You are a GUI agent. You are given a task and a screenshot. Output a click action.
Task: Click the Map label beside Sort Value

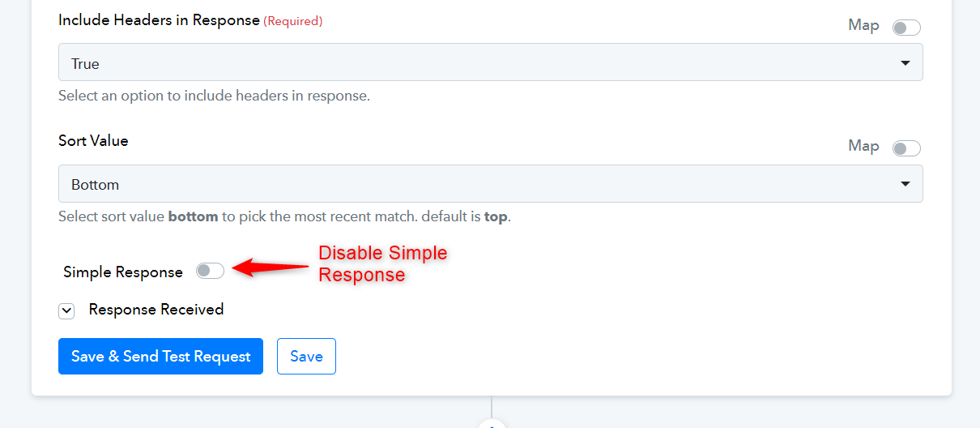[863, 146]
